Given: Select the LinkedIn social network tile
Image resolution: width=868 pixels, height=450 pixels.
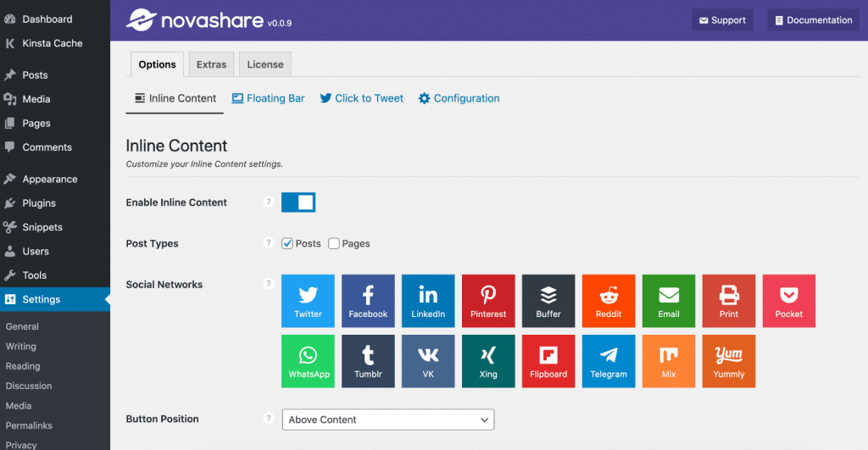Looking at the screenshot, I should click(x=428, y=301).
